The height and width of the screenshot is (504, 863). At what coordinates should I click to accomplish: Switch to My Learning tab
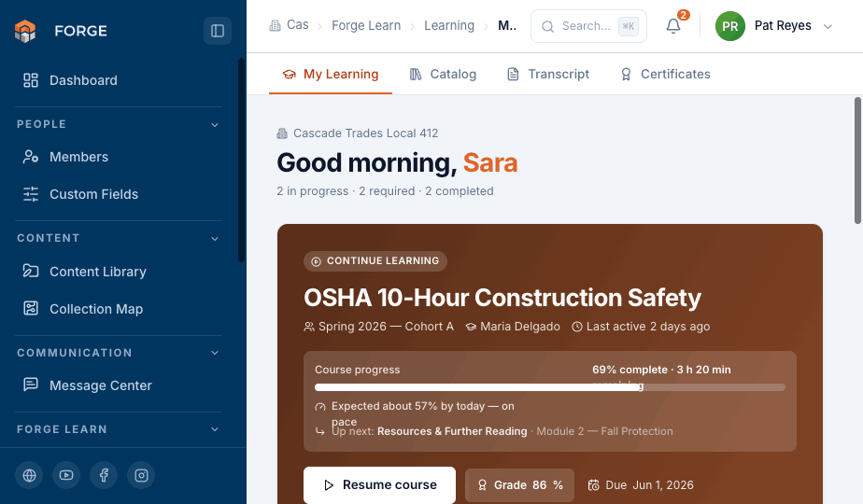331,75
